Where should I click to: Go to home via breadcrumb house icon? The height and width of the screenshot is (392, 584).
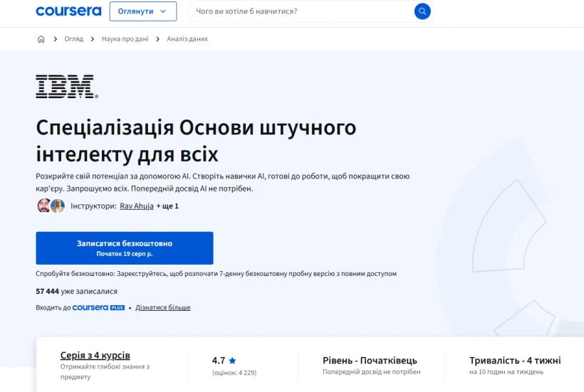41,38
